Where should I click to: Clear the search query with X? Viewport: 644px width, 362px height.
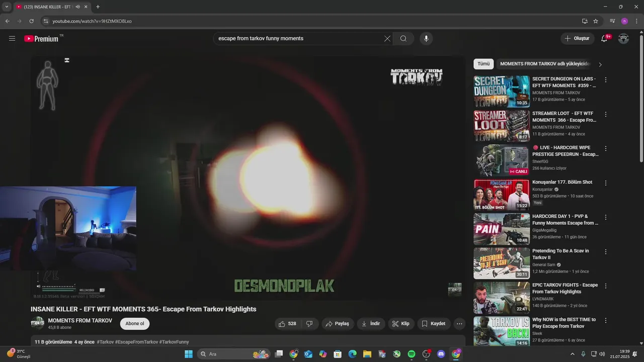[x=387, y=39]
